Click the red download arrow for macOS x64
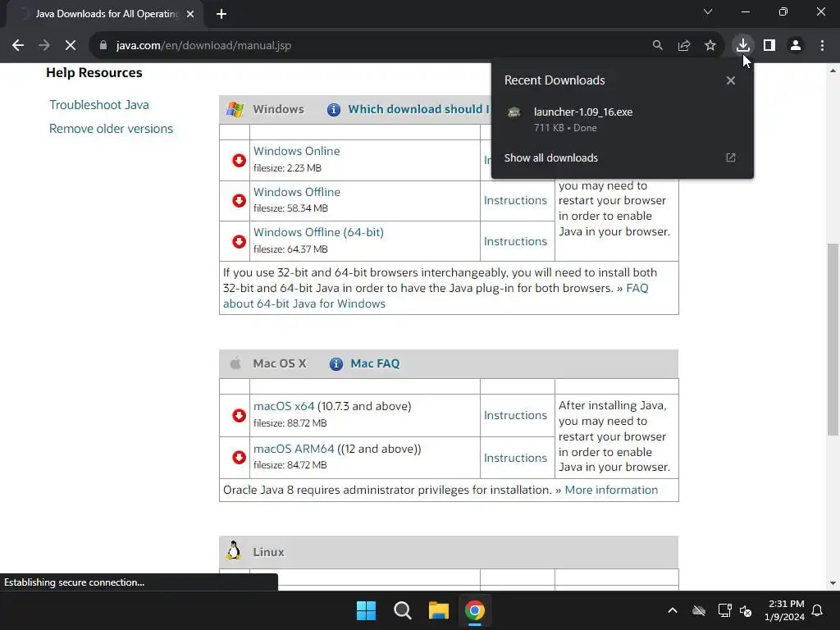 [x=239, y=415]
